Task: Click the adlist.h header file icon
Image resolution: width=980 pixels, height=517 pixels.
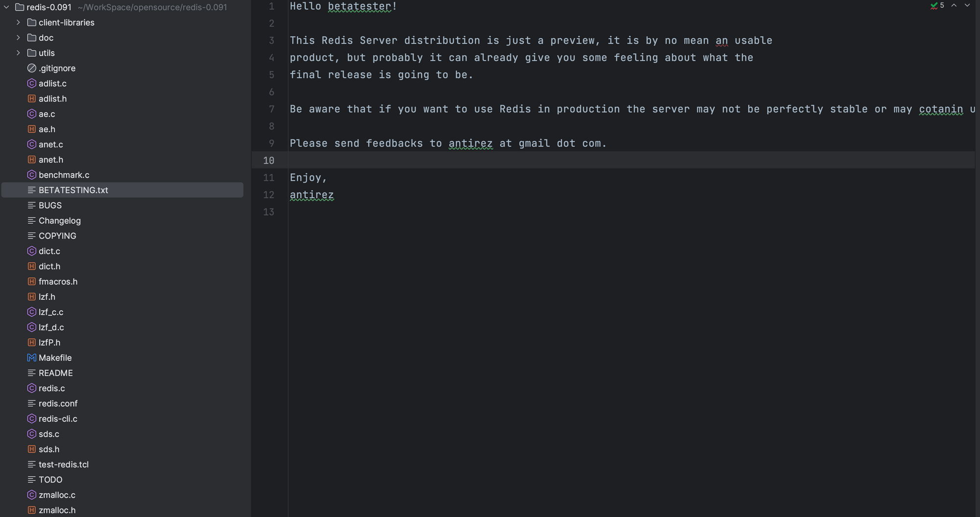Action: [x=32, y=98]
